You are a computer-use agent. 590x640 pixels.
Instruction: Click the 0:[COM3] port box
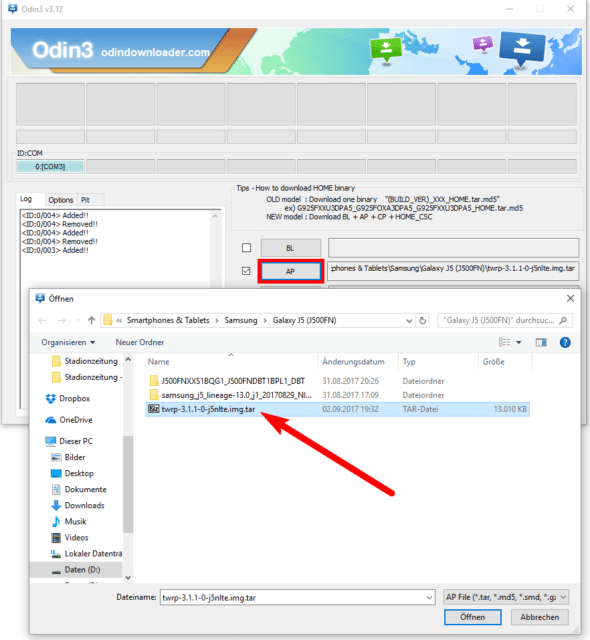(x=50, y=167)
